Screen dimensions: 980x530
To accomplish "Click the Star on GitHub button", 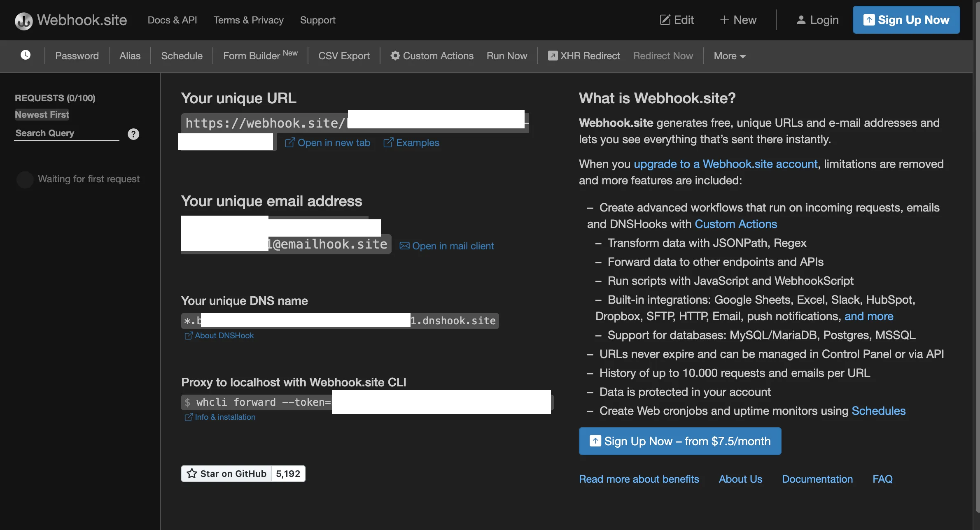I will (226, 474).
